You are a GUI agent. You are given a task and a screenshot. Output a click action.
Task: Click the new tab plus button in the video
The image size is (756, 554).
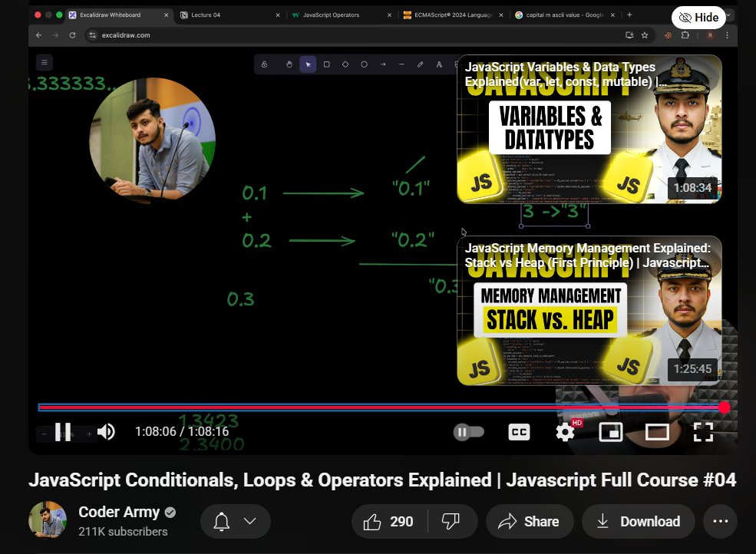[x=629, y=15]
